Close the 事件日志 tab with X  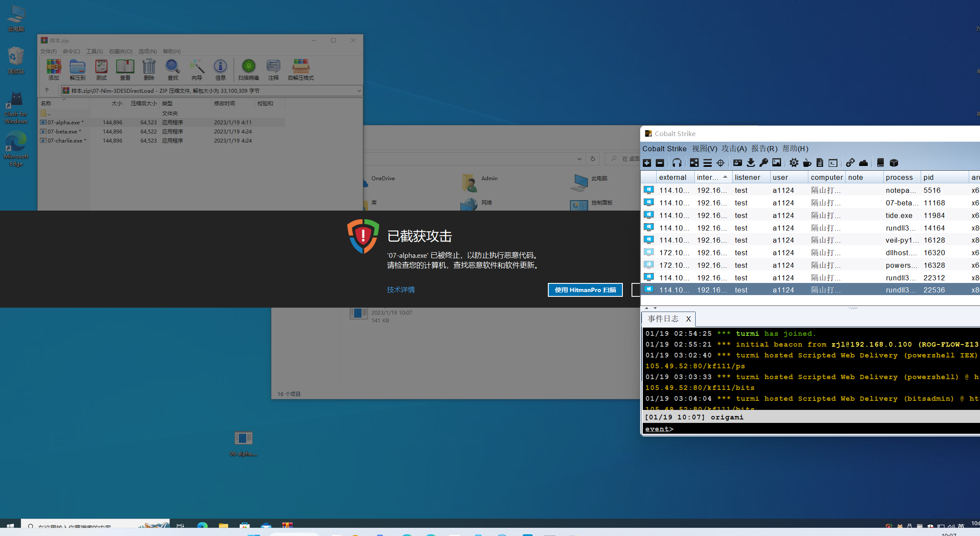pos(688,319)
